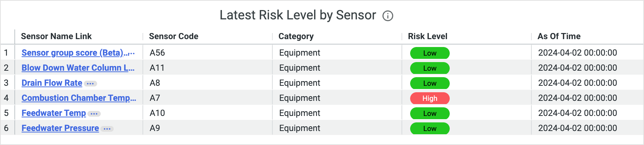Image resolution: width=644 pixels, height=145 pixels.
Task: Open the Feedwater Pressure link
Action: click(60, 128)
